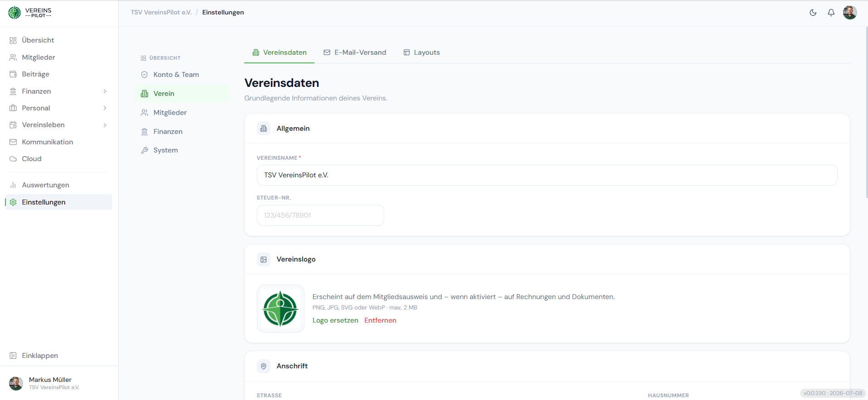Open Konto & Team settings

[183, 75]
